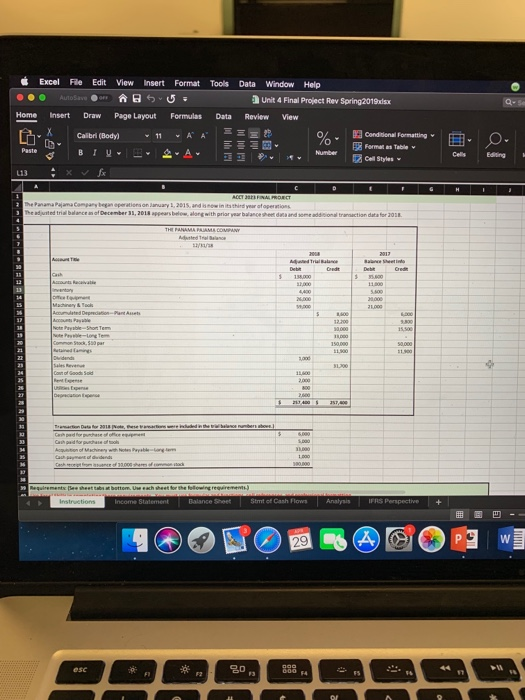Open the Review ribbon tab
525x700 pixels.
(257, 117)
